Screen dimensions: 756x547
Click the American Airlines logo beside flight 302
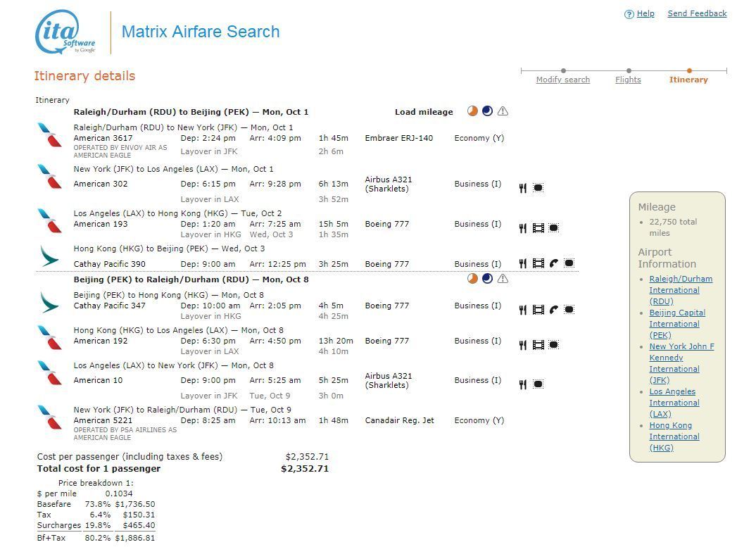point(50,176)
